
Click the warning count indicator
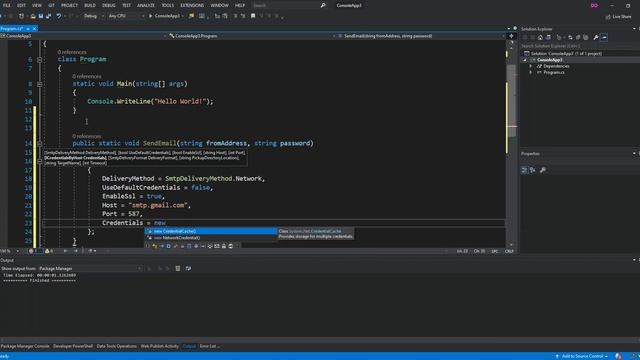[x=50, y=251]
